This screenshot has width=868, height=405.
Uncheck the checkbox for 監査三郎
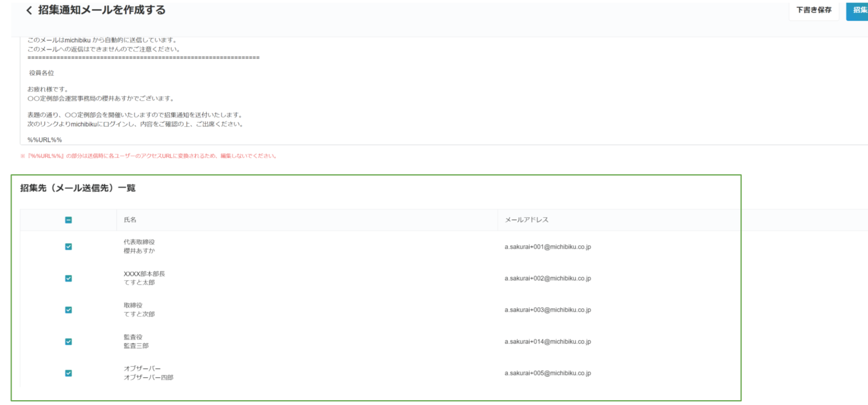pos(68,342)
